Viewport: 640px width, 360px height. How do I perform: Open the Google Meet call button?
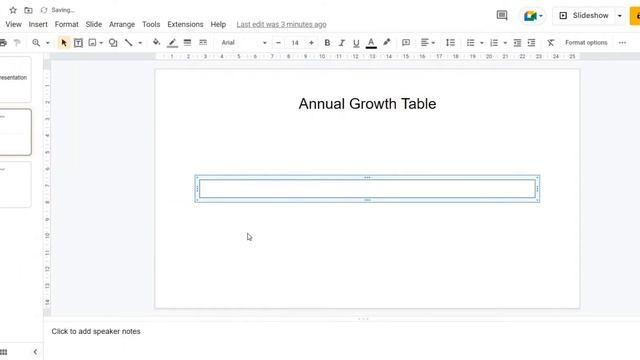532,16
